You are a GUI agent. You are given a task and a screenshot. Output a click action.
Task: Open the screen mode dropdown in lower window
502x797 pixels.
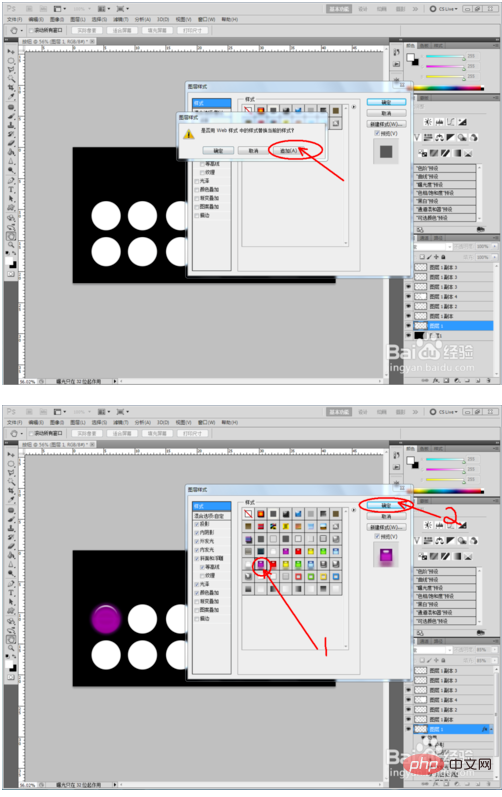(122, 412)
